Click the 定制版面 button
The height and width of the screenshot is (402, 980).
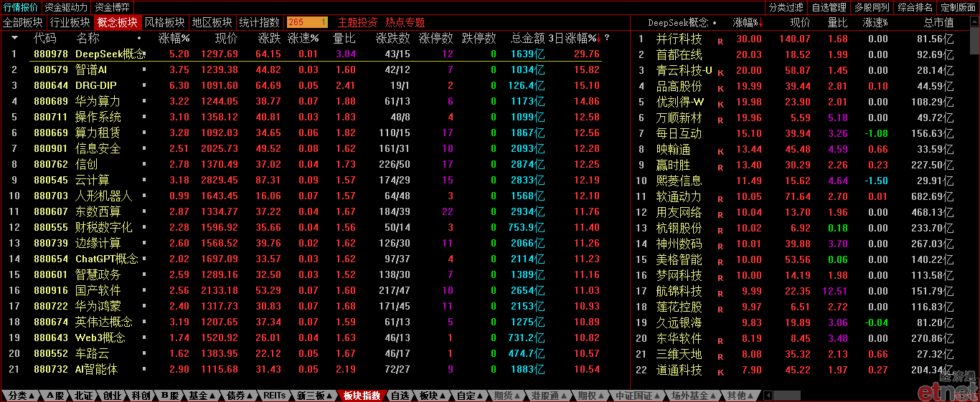(958, 7)
